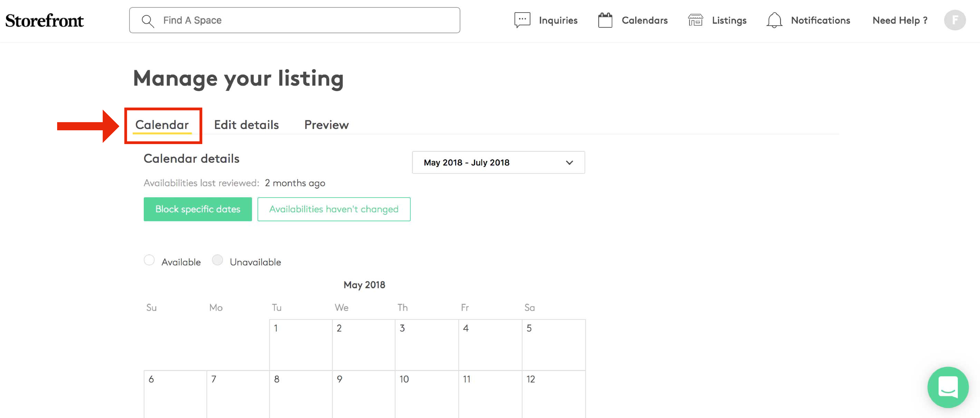Image resolution: width=980 pixels, height=418 pixels.
Task: Select the Calendar tab
Action: click(162, 125)
